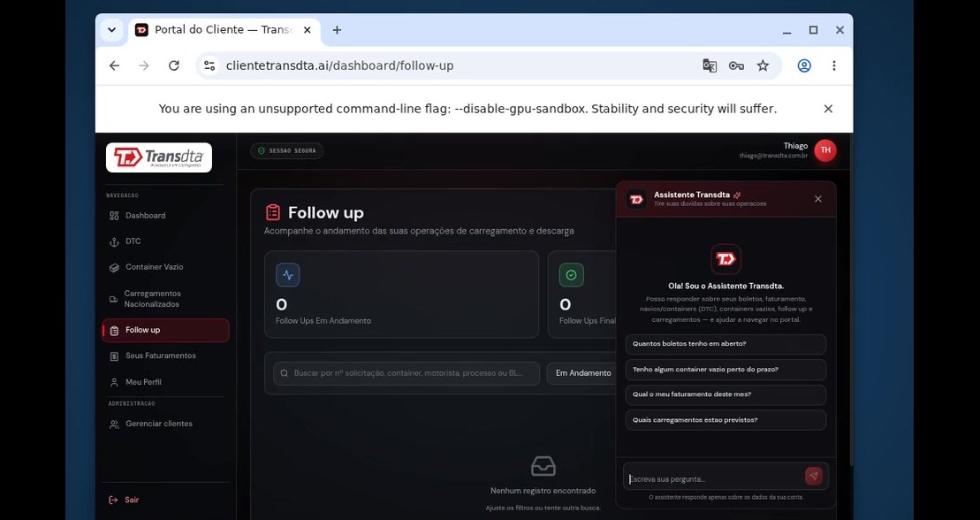Screen dimensions: 980x520
Task: Open Seus Faturamentos page
Action: 165,356
